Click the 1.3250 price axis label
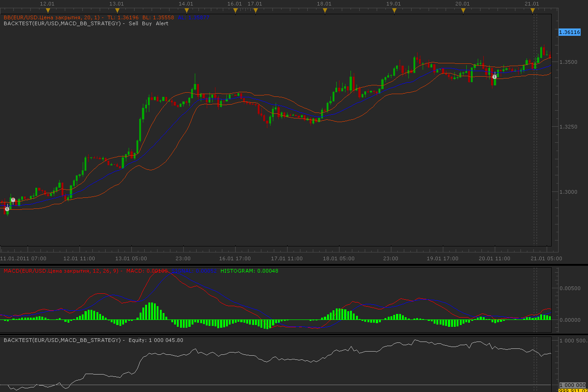 569,127
